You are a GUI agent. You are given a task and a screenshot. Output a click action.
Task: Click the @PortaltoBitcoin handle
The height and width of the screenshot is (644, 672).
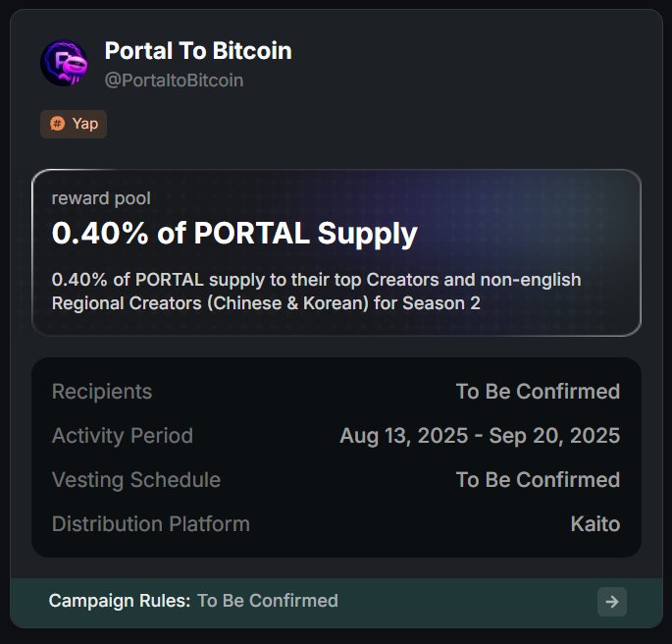coord(174,80)
